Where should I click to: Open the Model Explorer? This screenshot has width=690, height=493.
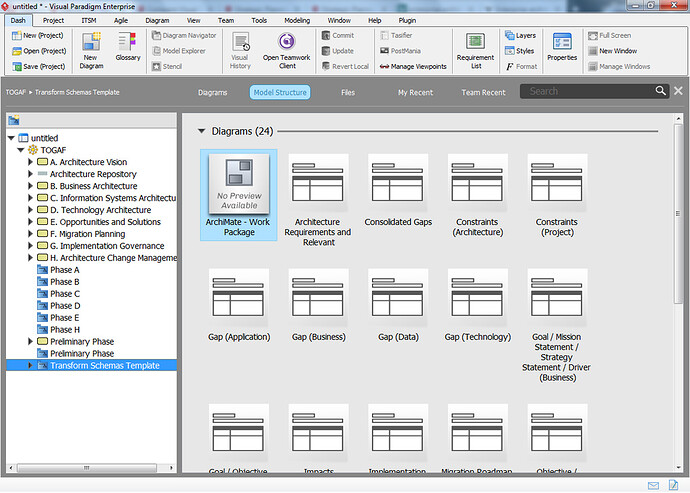click(179, 51)
